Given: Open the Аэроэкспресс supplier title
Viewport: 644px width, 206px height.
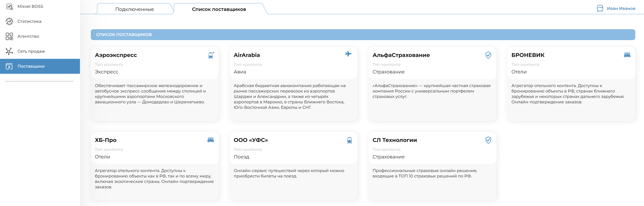Looking at the screenshot, I should coord(116,55).
